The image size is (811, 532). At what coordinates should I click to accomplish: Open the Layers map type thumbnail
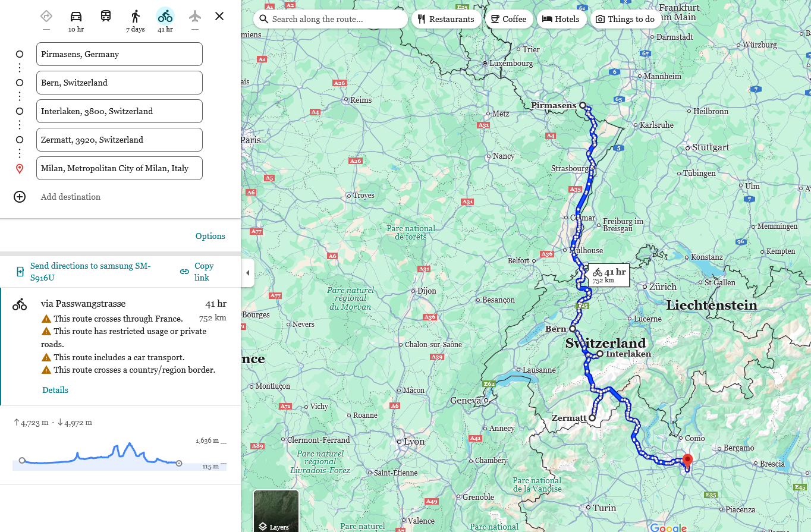point(276,511)
